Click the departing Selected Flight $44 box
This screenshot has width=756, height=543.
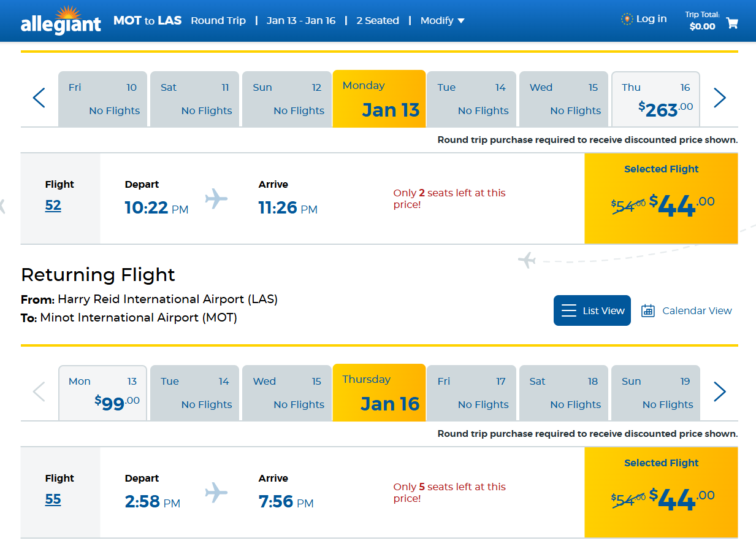(661, 198)
